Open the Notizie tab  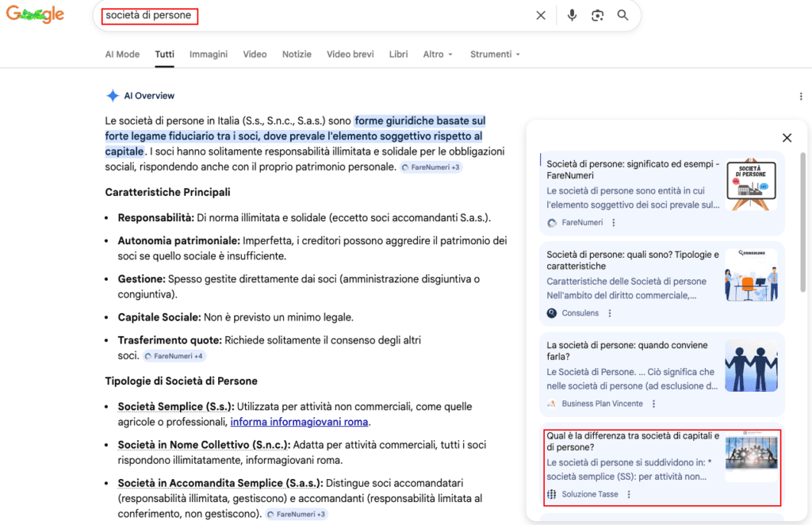point(297,54)
